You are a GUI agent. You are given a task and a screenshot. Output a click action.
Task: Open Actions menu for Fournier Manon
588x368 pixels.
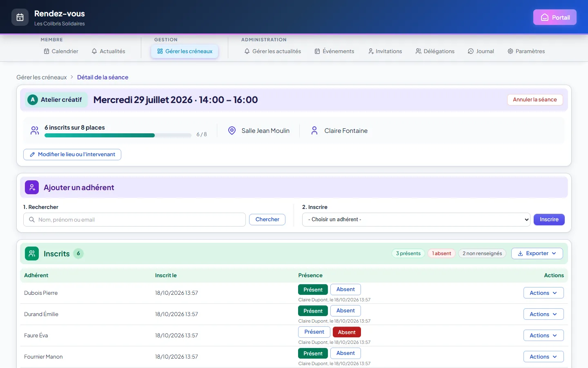(543, 357)
